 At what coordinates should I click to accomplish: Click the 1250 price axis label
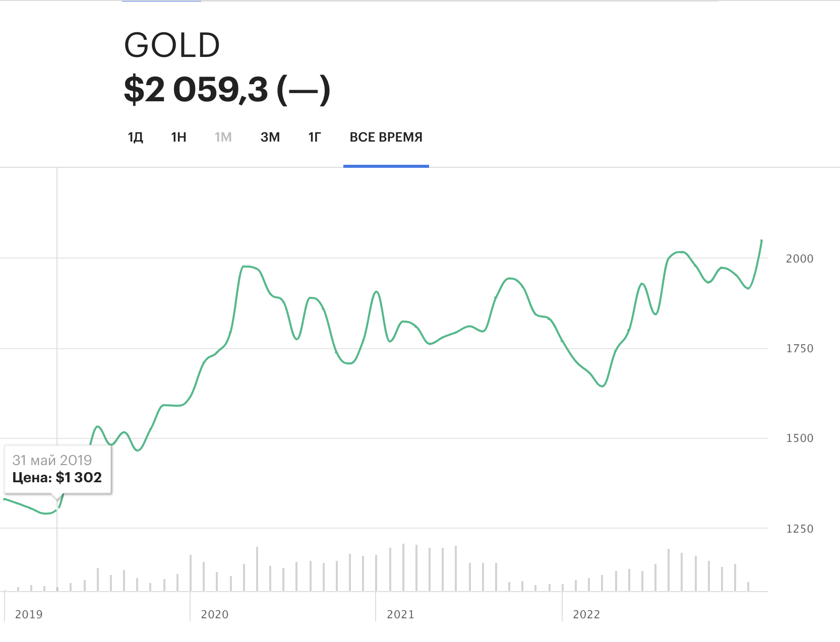[x=800, y=529]
